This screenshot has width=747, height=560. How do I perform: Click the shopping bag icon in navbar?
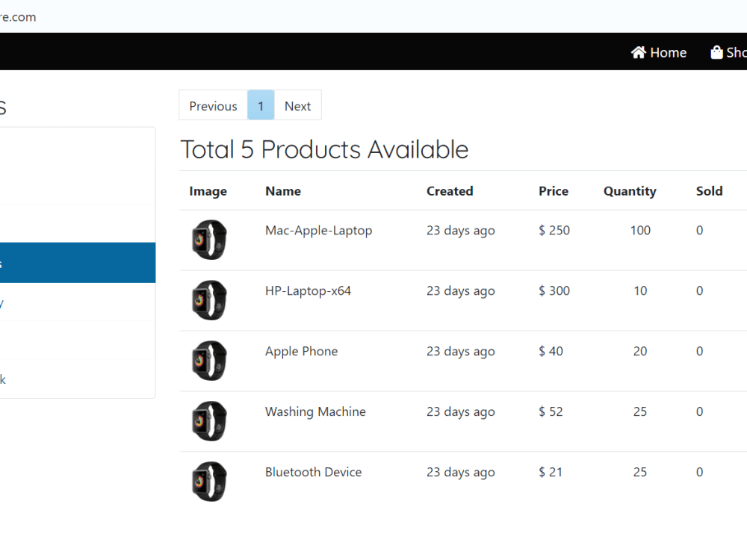click(716, 52)
